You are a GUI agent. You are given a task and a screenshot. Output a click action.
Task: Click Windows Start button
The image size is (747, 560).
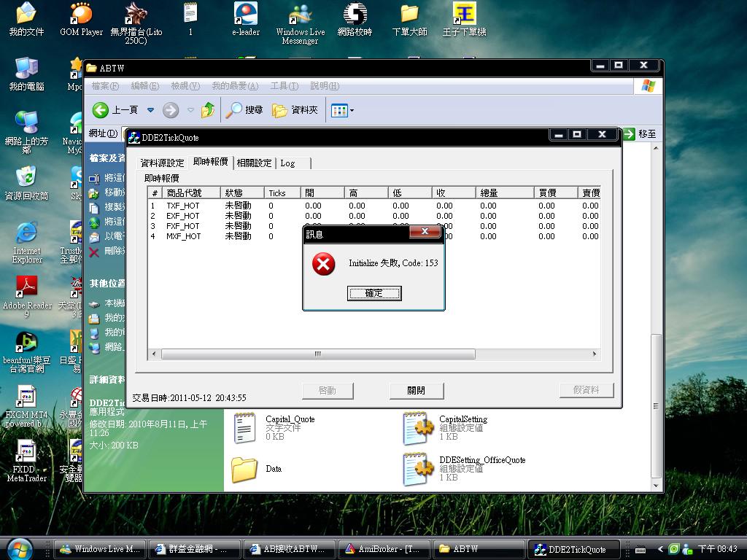coord(19,549)
